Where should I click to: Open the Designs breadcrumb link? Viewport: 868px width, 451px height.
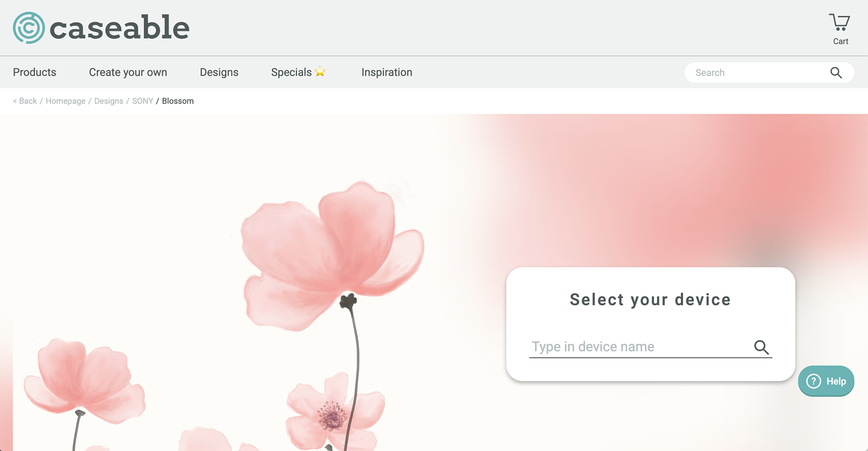pos(108,101)
